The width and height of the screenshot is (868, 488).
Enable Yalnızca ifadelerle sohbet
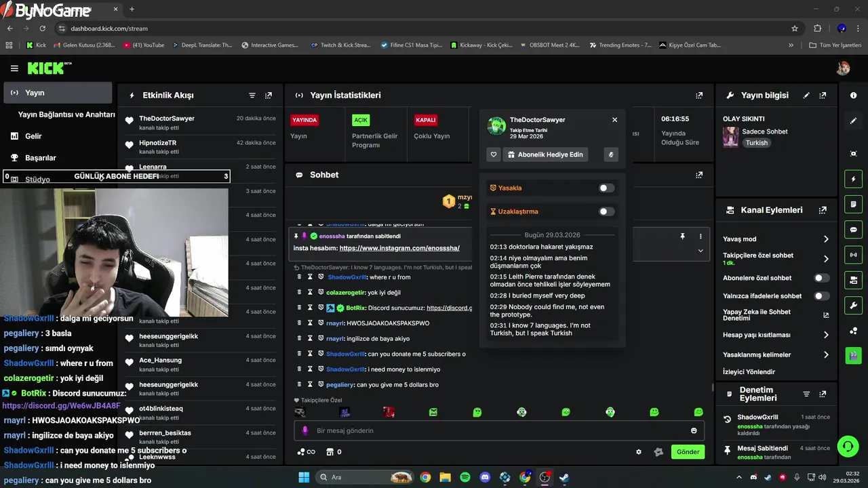click(x=821, y=296)
